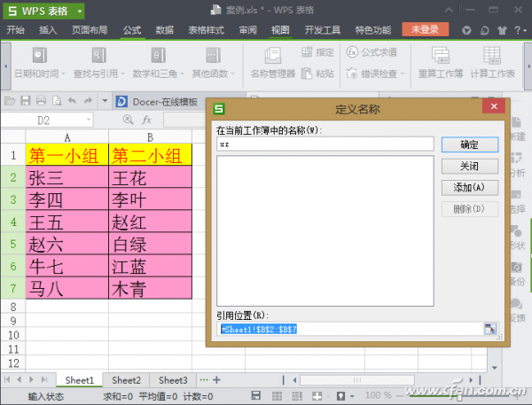Click the Date and Time functions icon
Screen dimensions: 532x405
pos(39,55)
